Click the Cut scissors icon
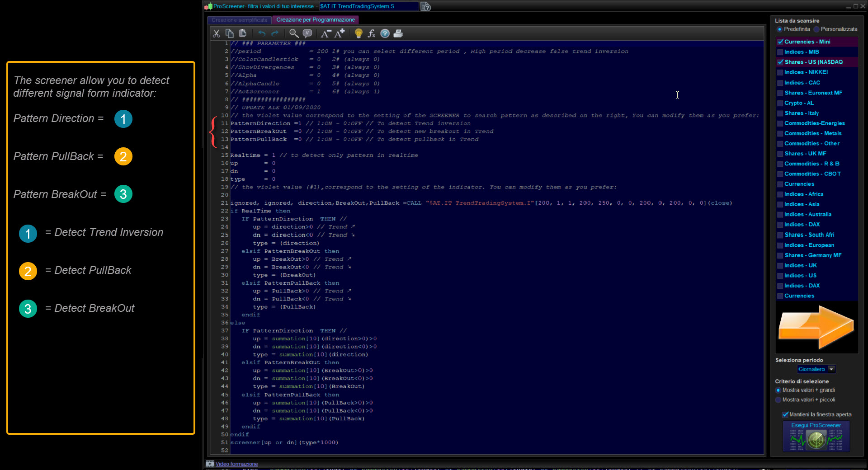 [217, 33]
